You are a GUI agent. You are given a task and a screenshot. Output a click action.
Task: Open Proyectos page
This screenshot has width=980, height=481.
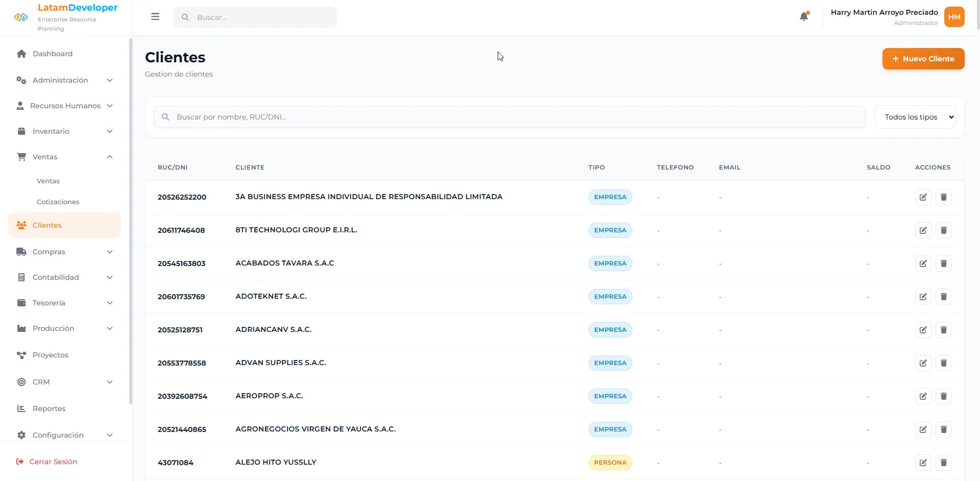coord(64,355)
